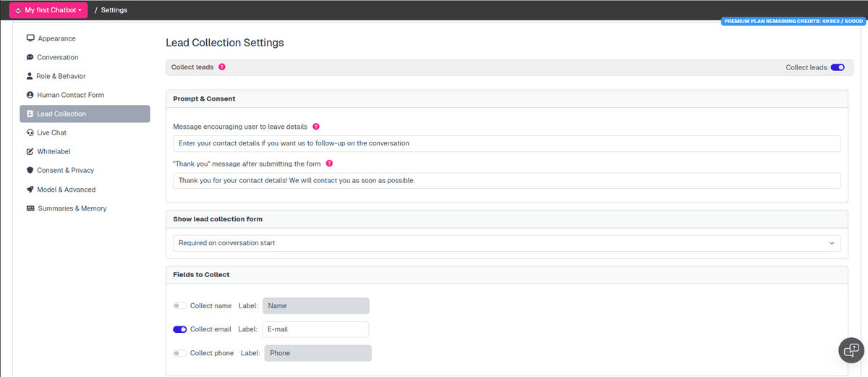The height and width of the screenshot is (377, 868).
Task: Open Role & Behavior settings
Action: (x=61, y=76)
